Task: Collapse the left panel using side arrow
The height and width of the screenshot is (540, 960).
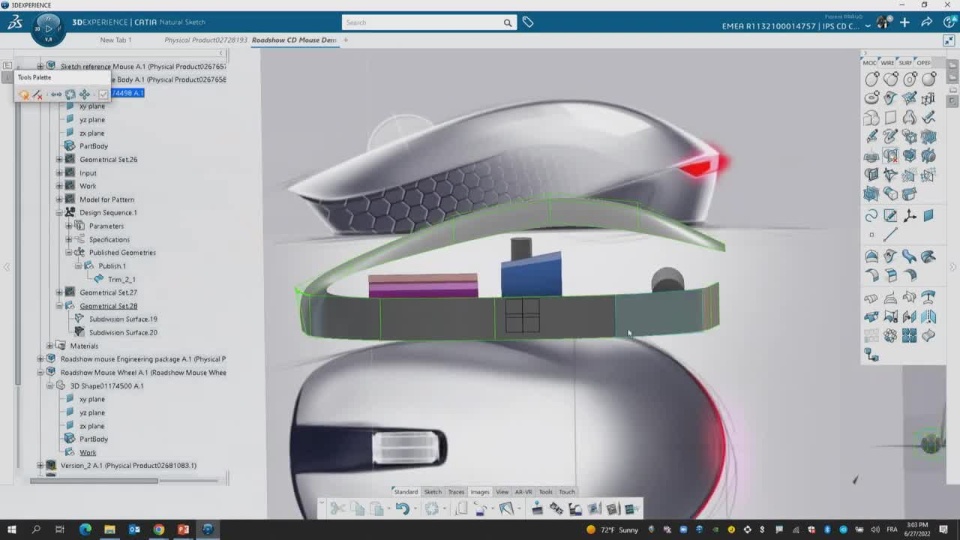Action: click(x=7, y=267)
